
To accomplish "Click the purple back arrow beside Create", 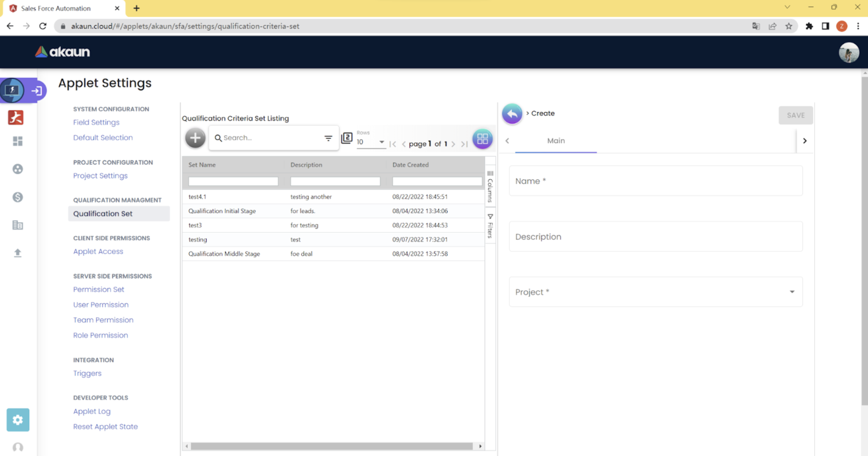I will click(512, 114).
